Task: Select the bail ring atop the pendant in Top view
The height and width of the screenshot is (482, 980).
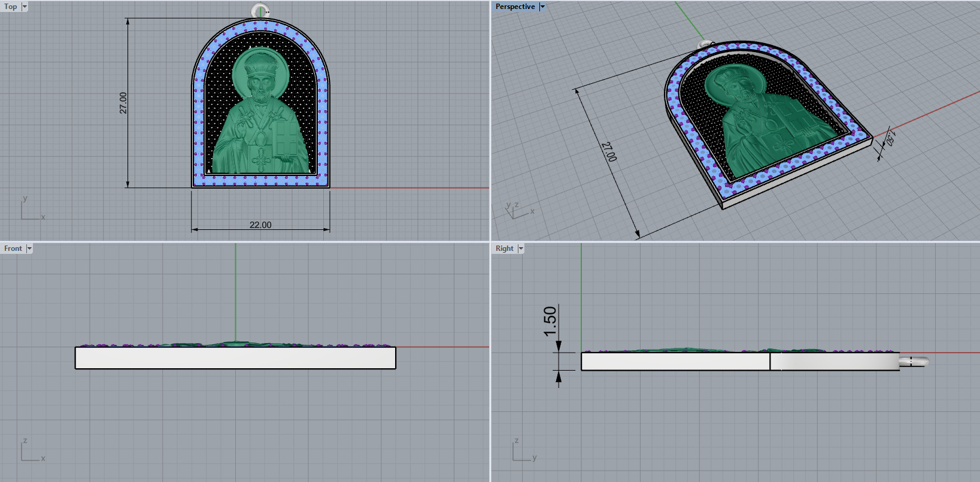Action: point(260,11)
